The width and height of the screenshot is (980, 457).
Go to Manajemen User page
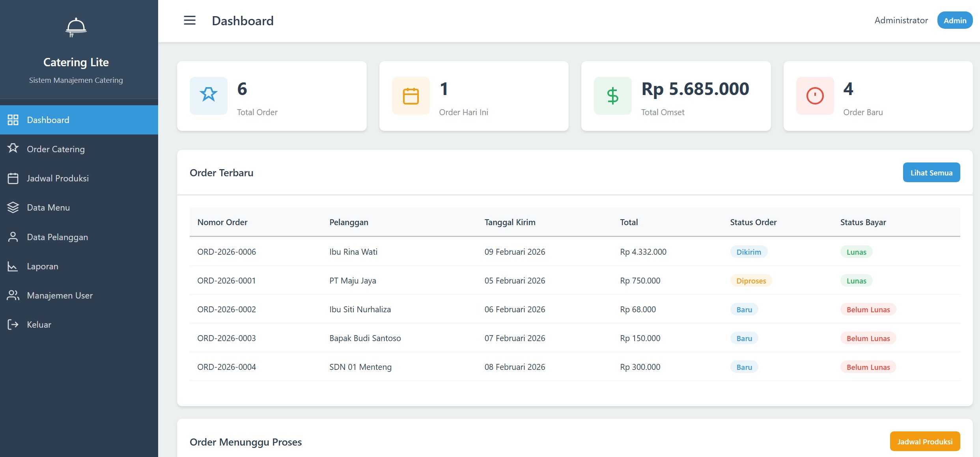pos(60,295)
